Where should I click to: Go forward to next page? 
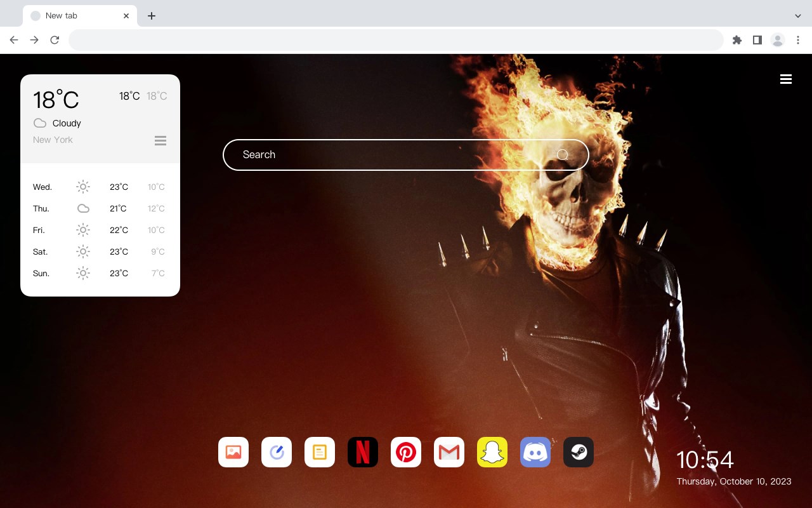click(x=34, y=40)
